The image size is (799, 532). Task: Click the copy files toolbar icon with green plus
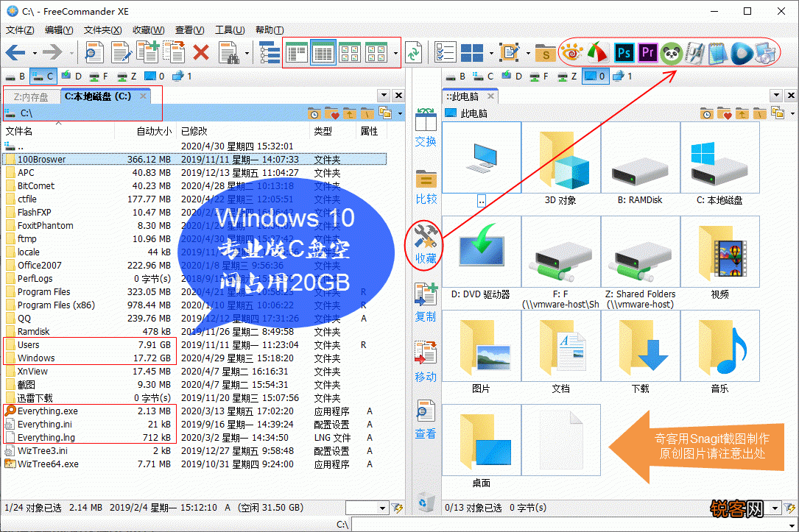coord(148,52)
